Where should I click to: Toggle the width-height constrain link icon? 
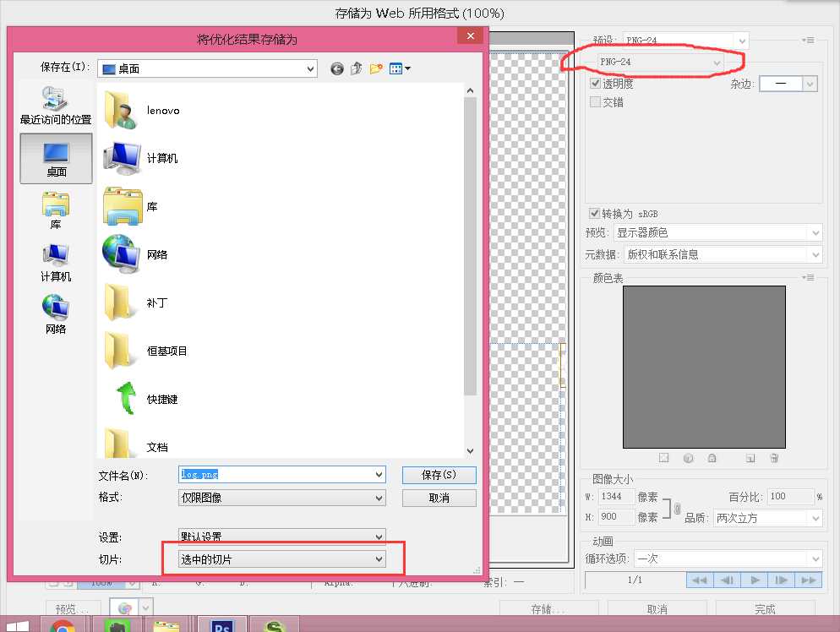tap(677, 509)
